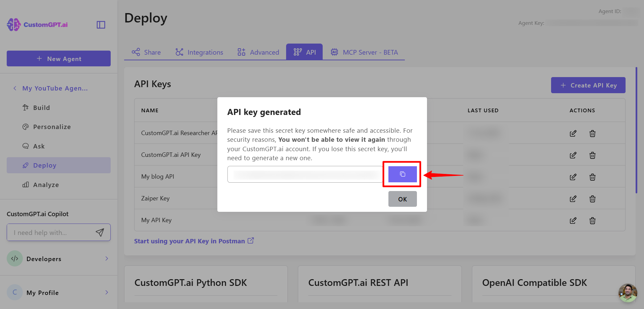
Task: Select the API tab
Action: [x=305, y=52]
